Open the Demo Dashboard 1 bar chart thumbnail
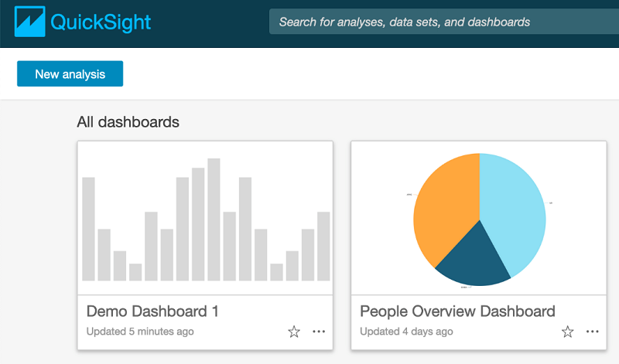 tap(205, 218)
